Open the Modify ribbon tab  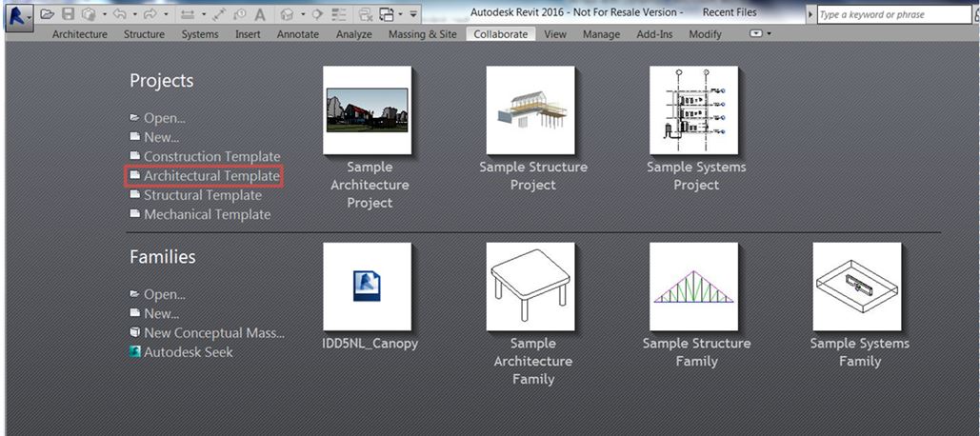pyautogui.click(x=705, y=34)
